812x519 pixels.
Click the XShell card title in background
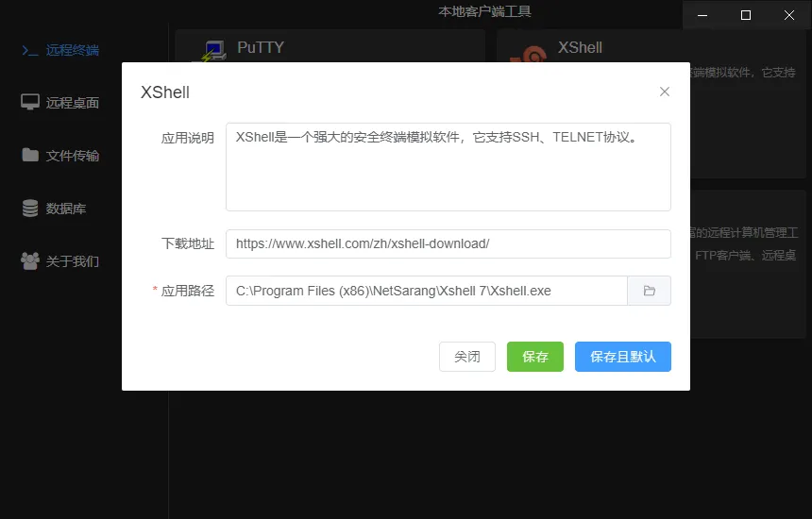coord(580,47)
